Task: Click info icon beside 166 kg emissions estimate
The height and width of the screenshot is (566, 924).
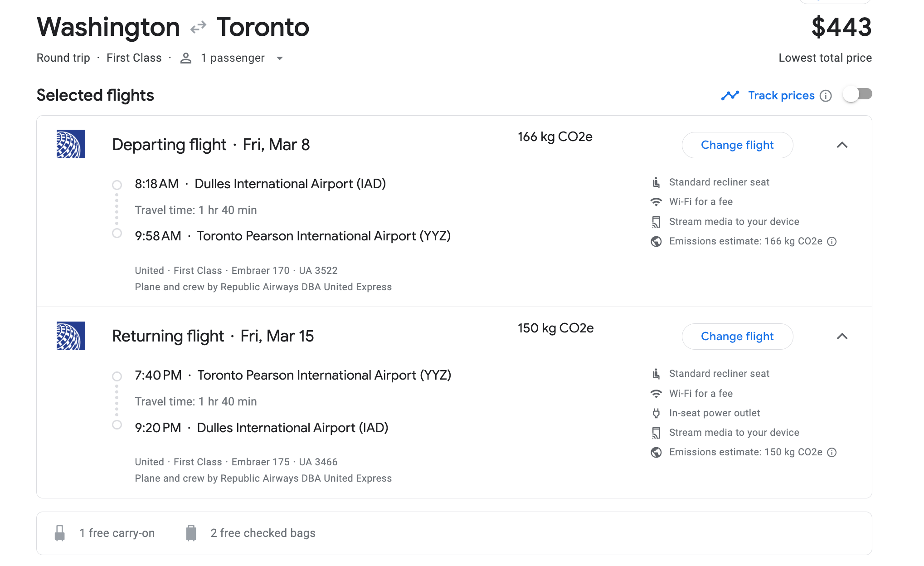Action: pyautogui.click(x=832, y=241)
